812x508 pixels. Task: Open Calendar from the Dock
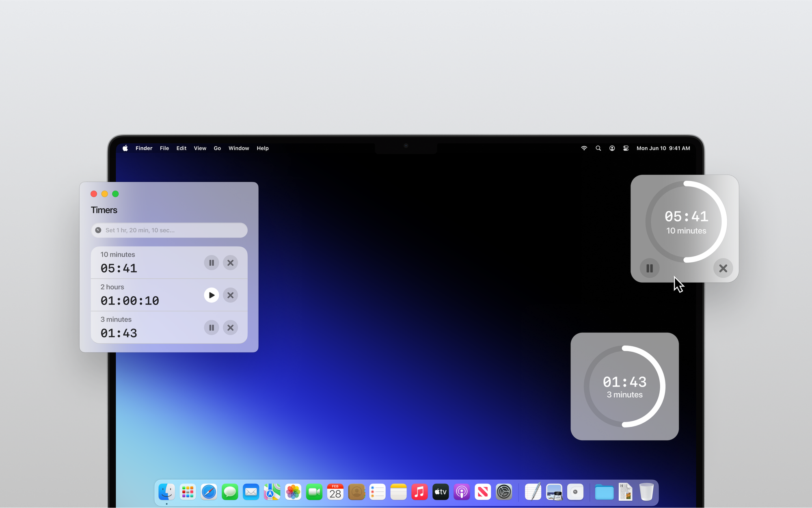335,492
